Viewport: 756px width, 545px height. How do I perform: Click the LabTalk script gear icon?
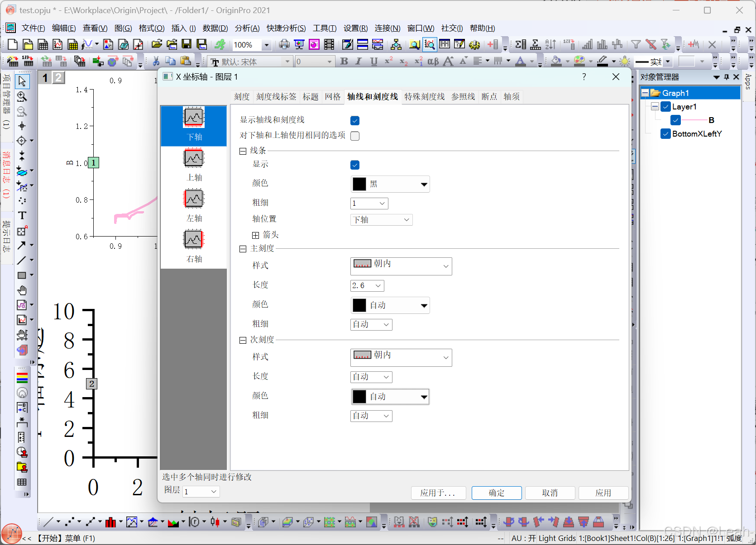pos(474,44)
